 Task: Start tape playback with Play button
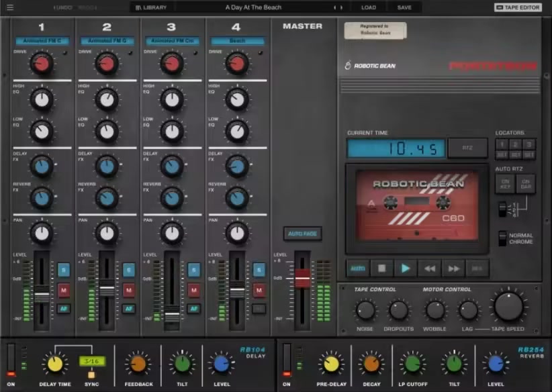406,268
